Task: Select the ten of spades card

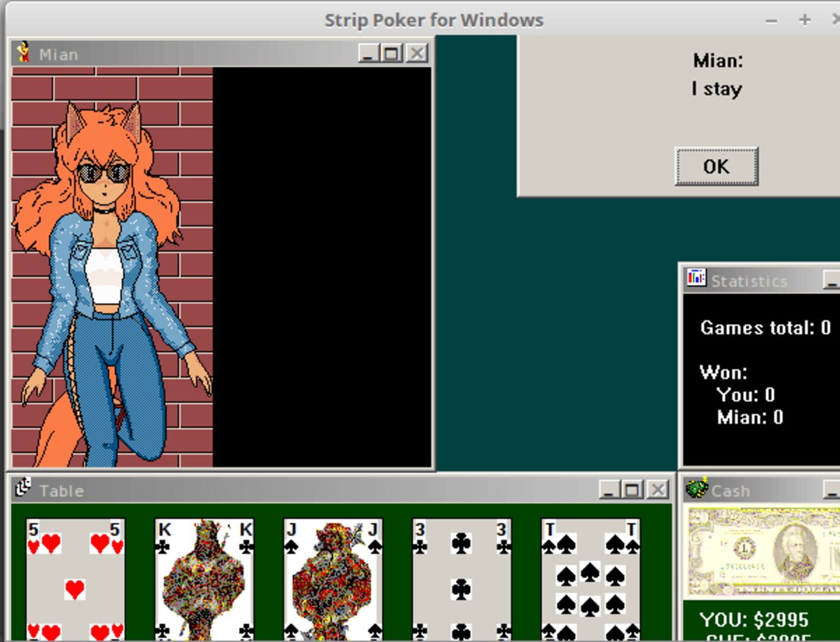Action: (x=591, y=580)
